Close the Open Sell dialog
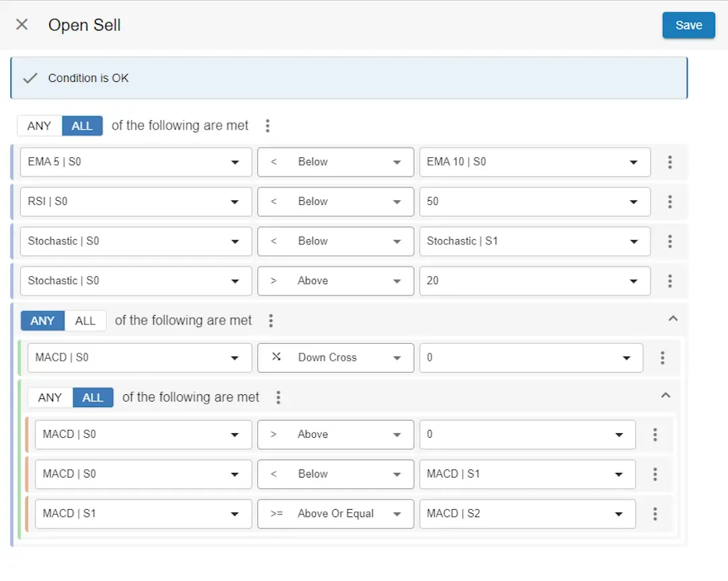Viewport: 728px width, 581px height. tap(21, 24)
